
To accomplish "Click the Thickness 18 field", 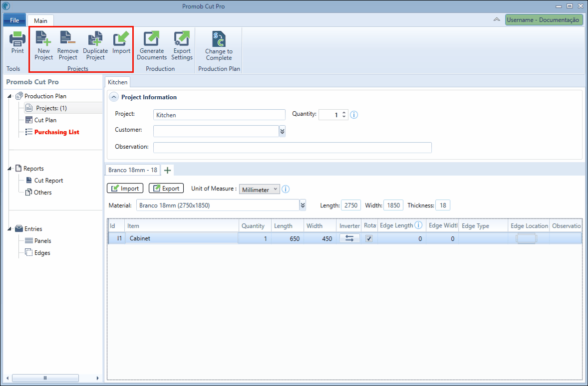I will (443, 205).
